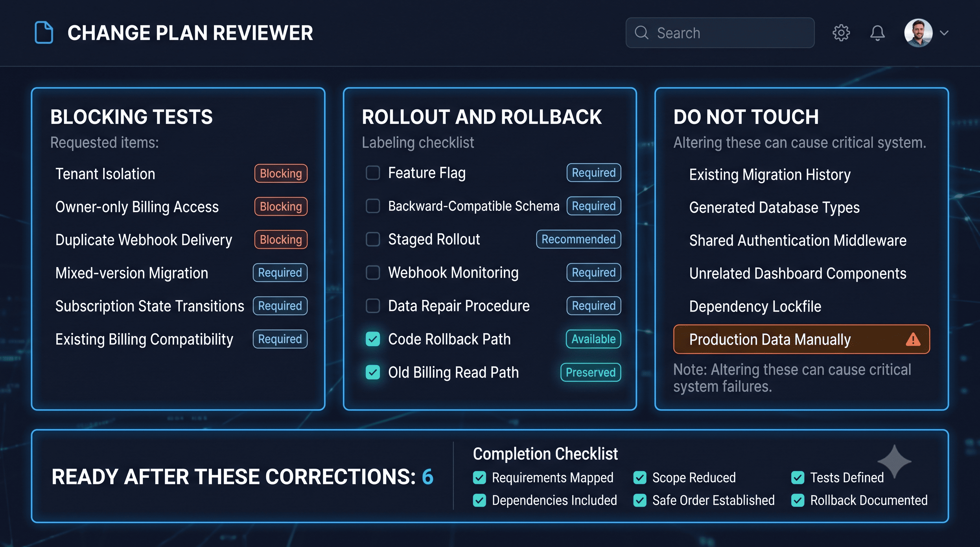The width and height of the screenshot is (980, 547).
Task: Click the Required badge next to Feature Flag
Action: click(594, 173)
